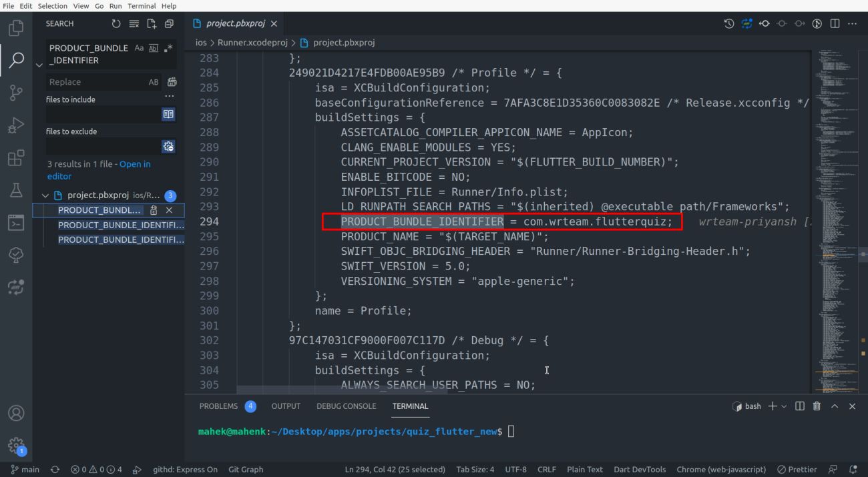The width and height of the screenshot is (868, 477).
Task: Toggle Match Case in search box
Action: pos(139,48)
